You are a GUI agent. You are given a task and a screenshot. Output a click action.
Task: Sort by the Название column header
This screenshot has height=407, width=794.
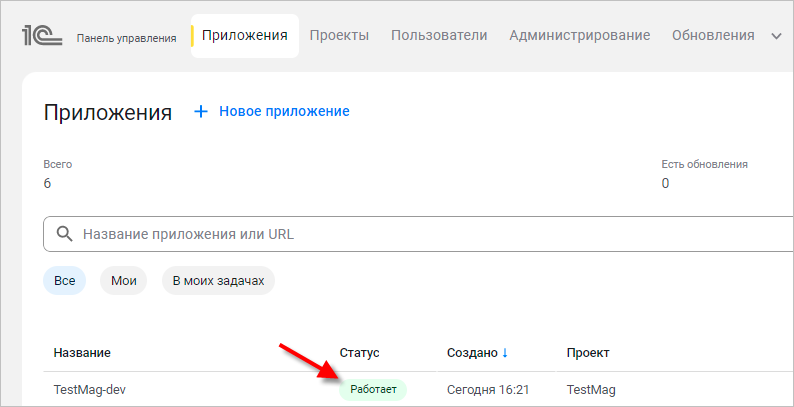[x=82, y=353]
